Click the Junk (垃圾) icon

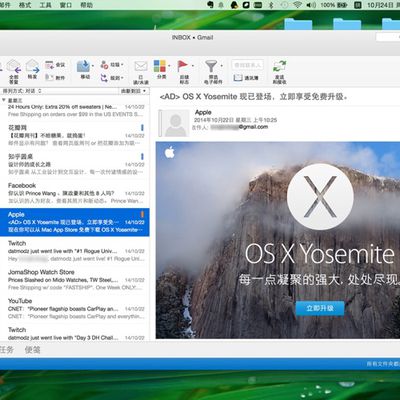click(104, 65)
